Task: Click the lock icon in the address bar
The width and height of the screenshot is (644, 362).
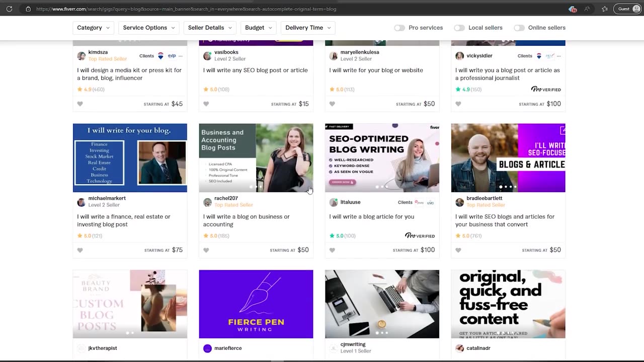Action: [28, 9]
